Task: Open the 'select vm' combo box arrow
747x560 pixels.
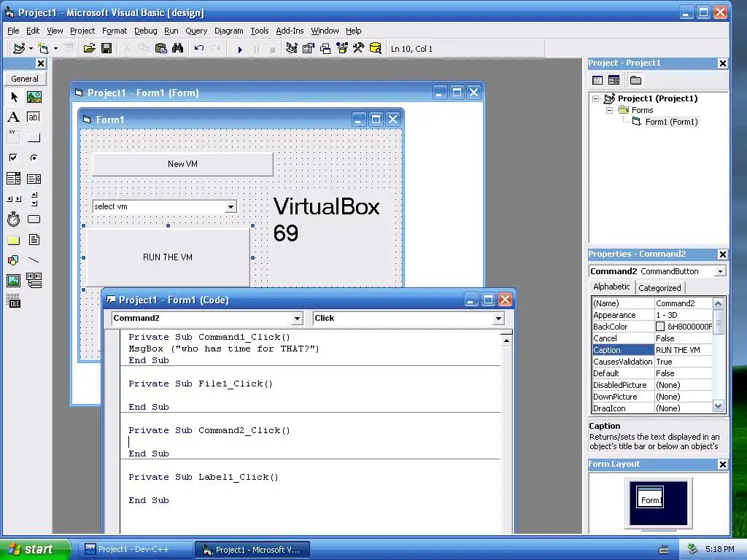Action: coord(231,206)
